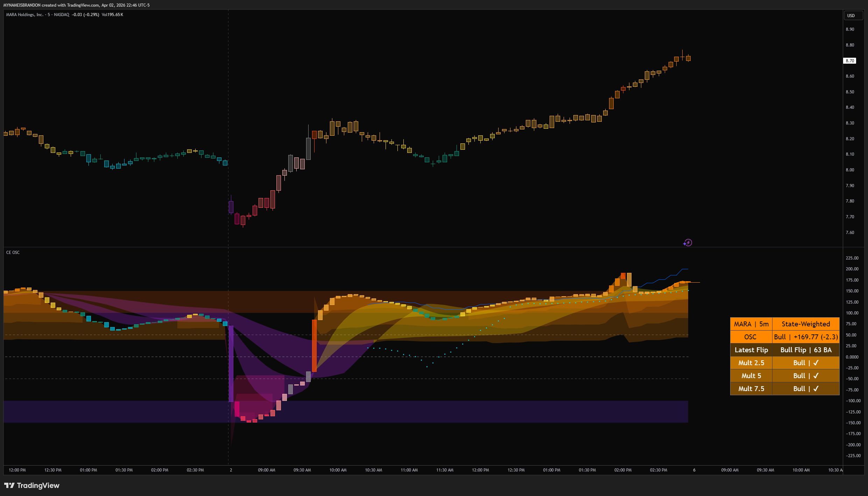The width and height of the screenshot is (868, 496).
Task: Click the 8.70 current price label
Action: coord(850,61)
